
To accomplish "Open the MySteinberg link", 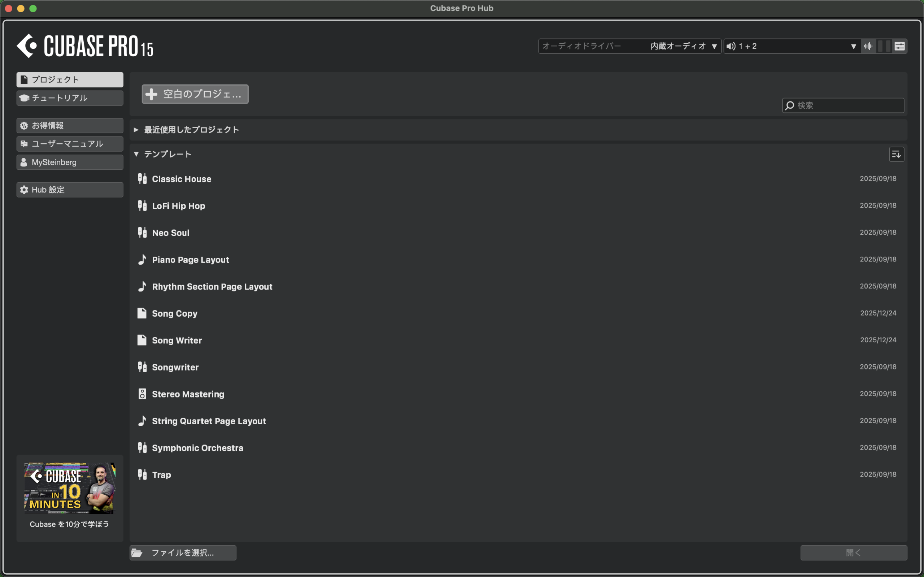I will [x=70, y=162].
